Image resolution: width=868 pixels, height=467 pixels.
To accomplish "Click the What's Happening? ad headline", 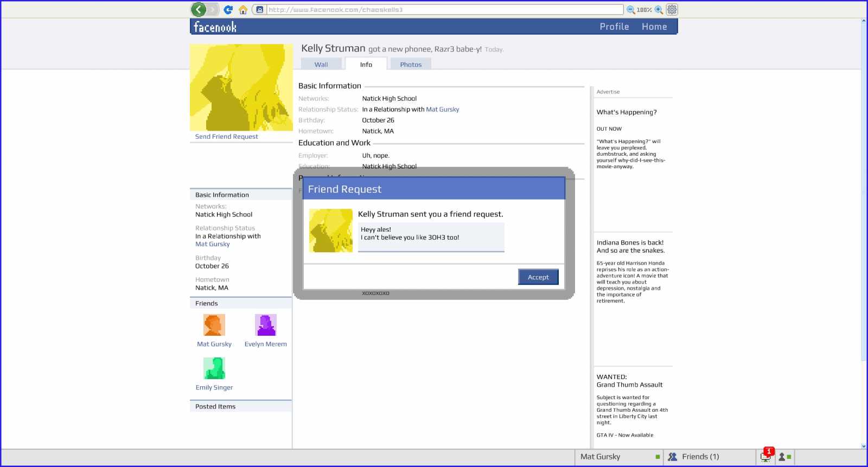I will (627, 112).
